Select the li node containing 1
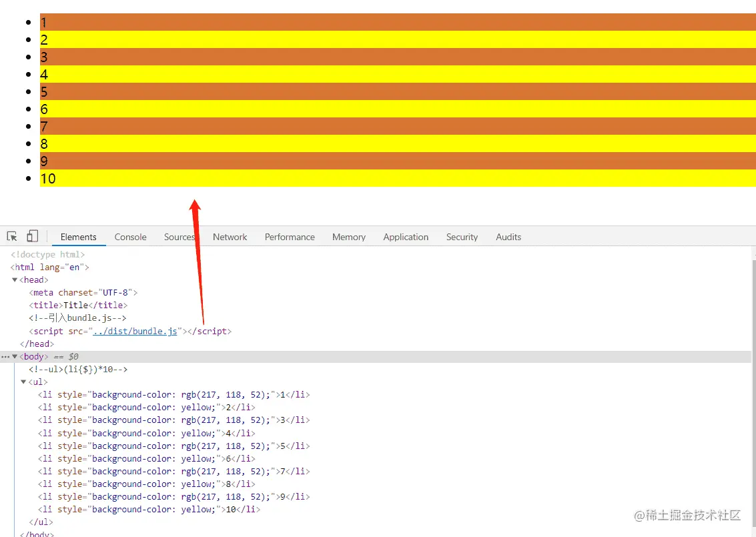The height and width of the screenshot is (537, 756). [174, 394]
